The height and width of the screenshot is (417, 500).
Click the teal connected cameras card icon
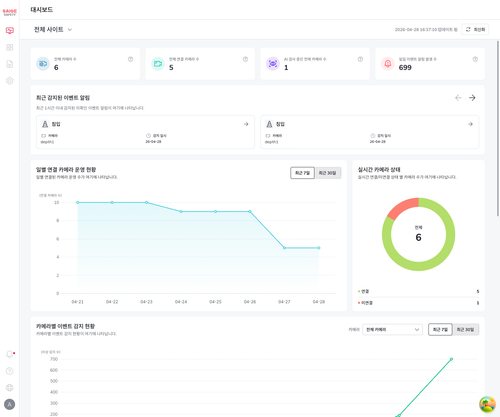coord(158,64)
